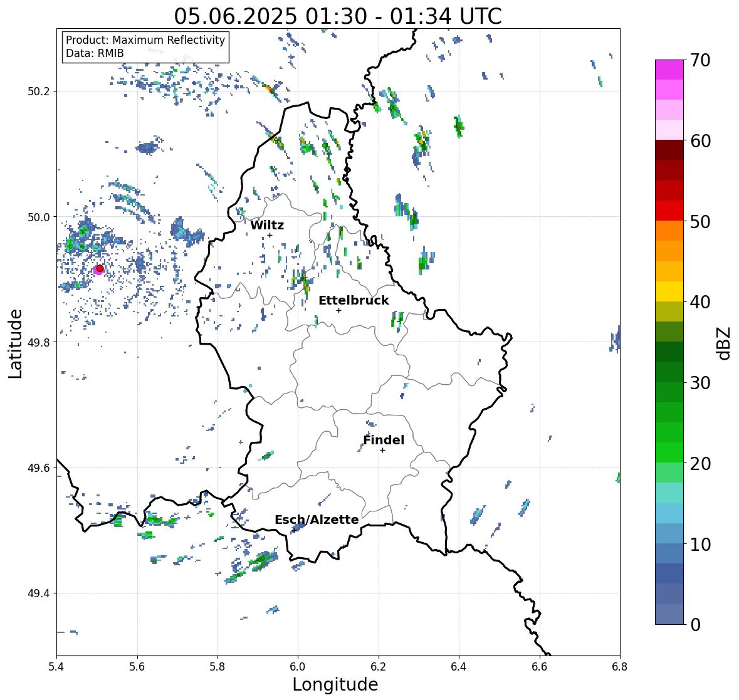Click the 5.6 longitude tick label
Viewport: 739px width, 700px height.
pyautogui.click(x=137, y=667)
